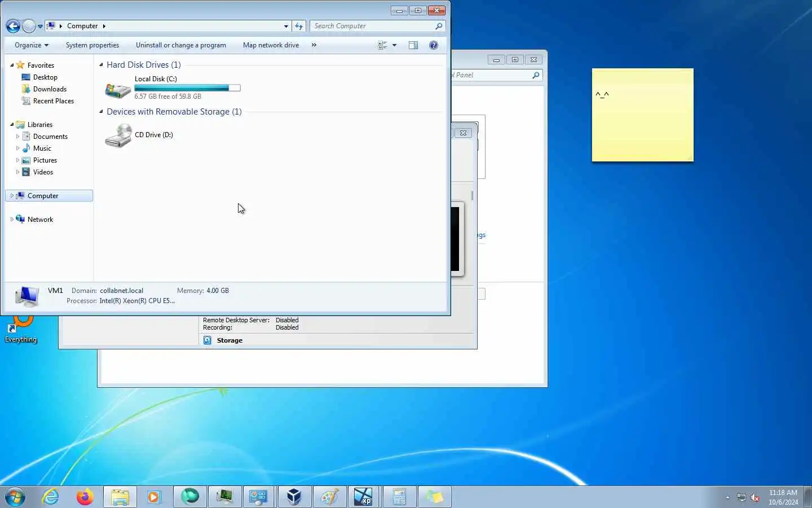812x508 pixels.
Task: Collapse Devices with Removable Storage group
Action: click(x=101, y=112)
